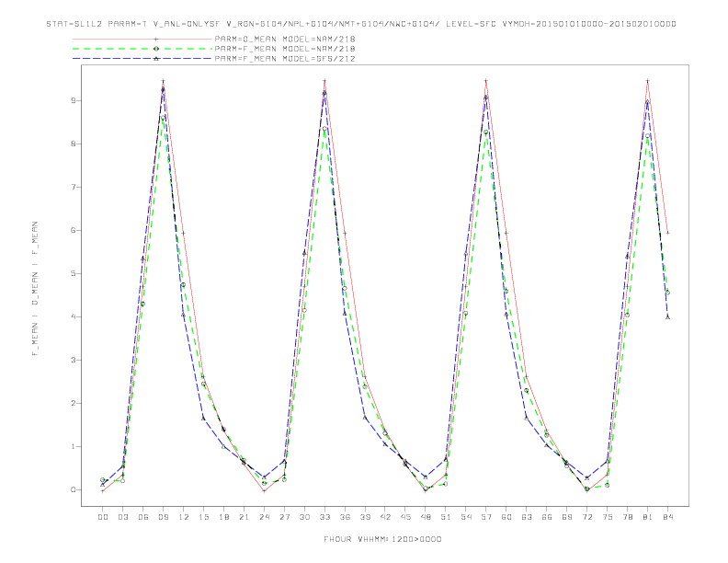Click x-axis forecast hour label 51
Screen dimensions: 728x563
(x=446, y=517)
